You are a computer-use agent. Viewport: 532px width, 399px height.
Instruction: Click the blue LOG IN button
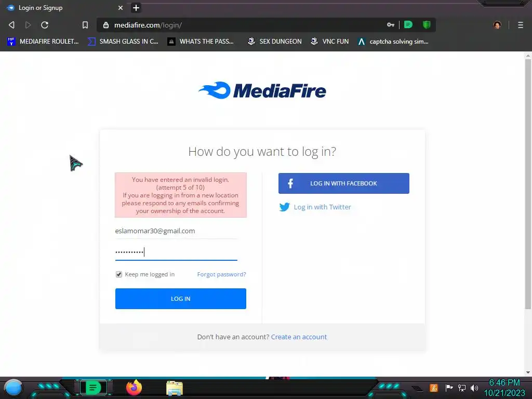[180, 299]
